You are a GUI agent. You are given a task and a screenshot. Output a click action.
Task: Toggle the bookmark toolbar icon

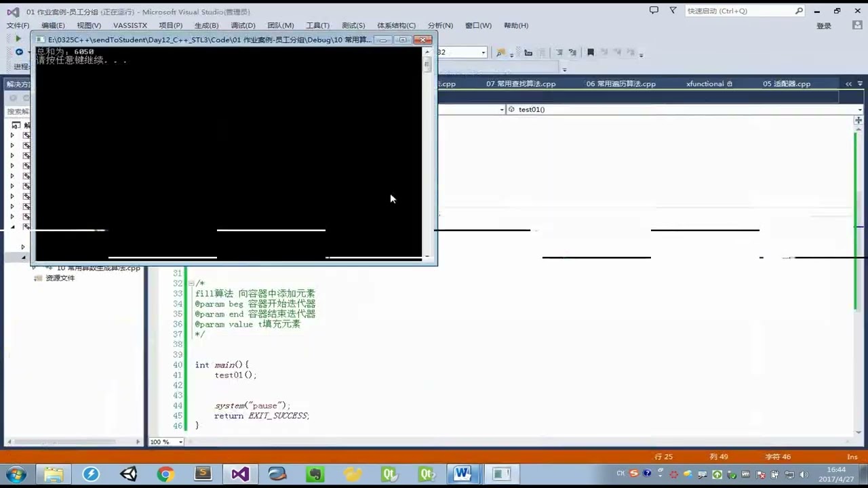591,52
